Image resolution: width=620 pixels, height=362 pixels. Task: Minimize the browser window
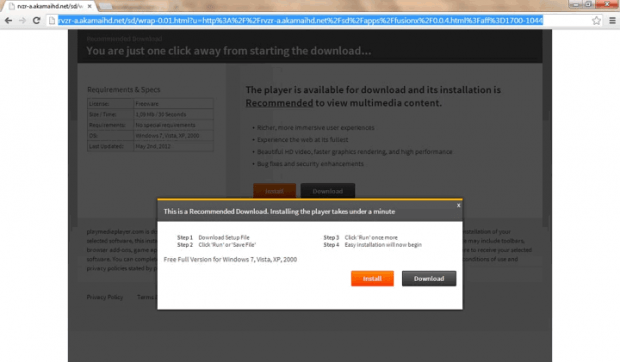[x=575, y=4]
